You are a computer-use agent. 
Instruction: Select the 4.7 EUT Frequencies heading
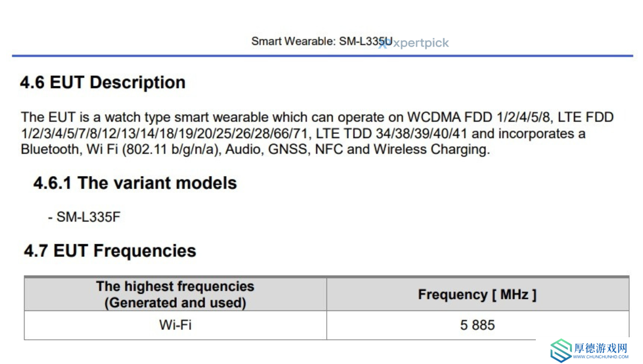click(110, 251)
